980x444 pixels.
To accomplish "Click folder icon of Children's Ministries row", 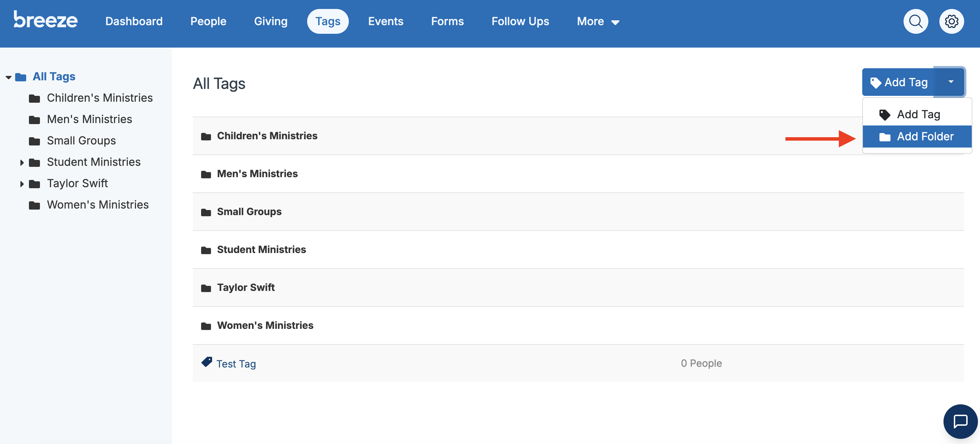I will (x=206, y=136).
